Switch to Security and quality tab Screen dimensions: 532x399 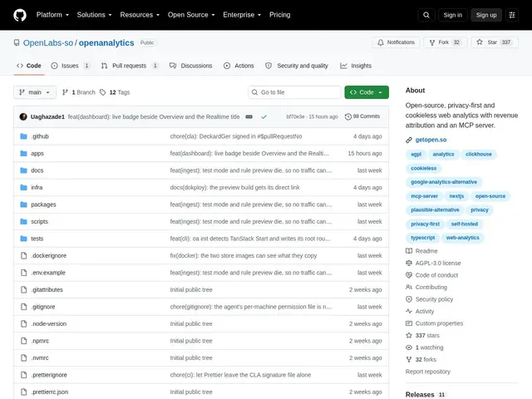(297, 66)
